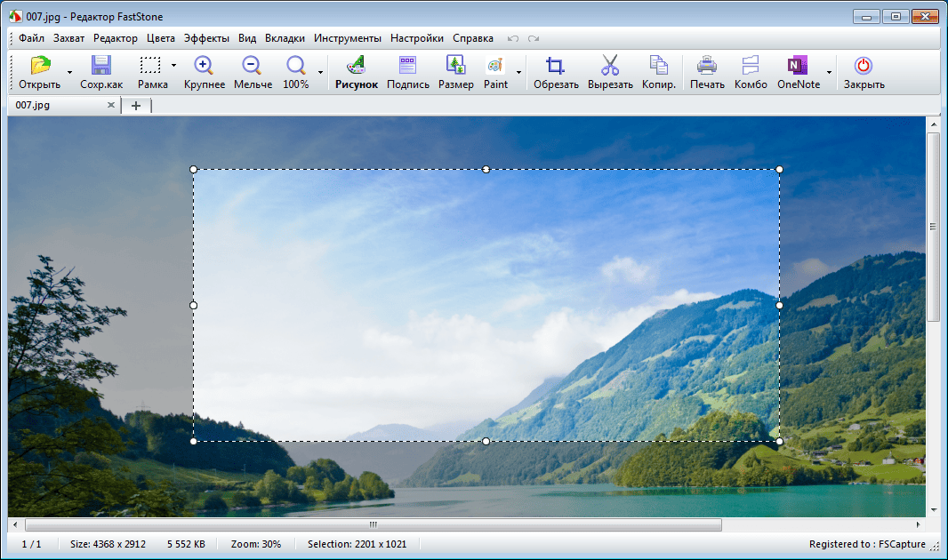
Task: Click the Selection: 2201 x 1021 text
Action: pyautogui.click(x=357, y=544)
